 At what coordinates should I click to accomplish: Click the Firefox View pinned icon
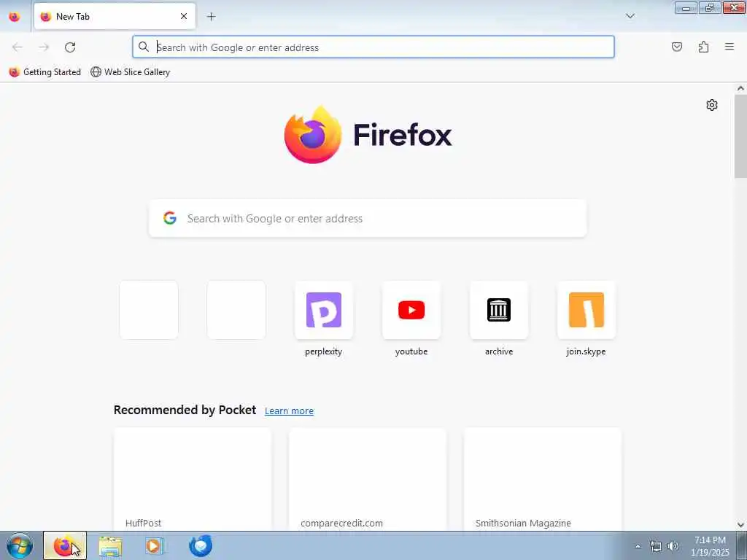[x=15, y=17]
